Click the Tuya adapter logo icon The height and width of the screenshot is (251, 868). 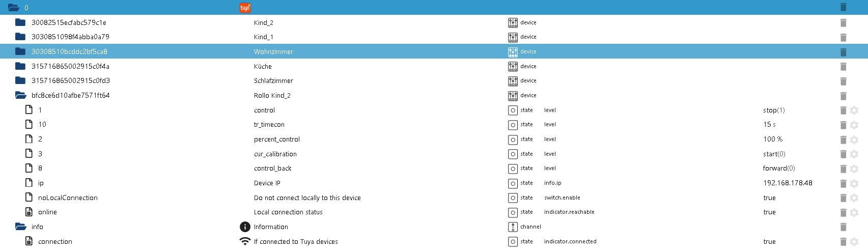(245, 8)
